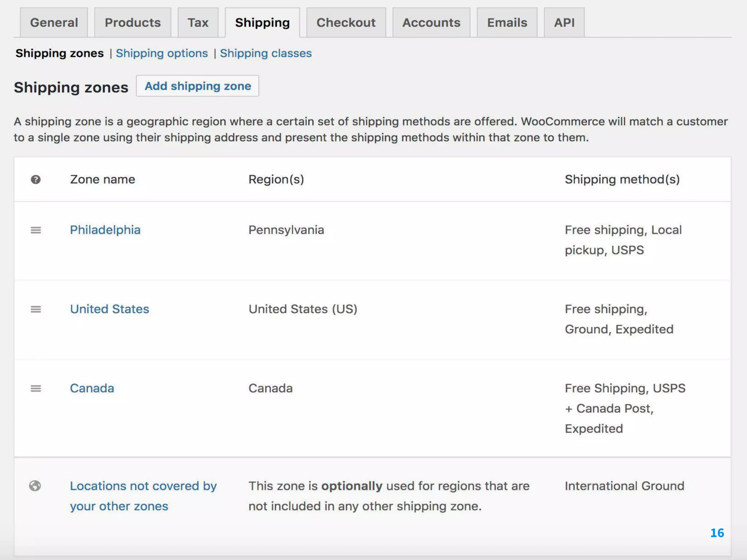Select the Shipping tab
Viewport: 747px width, 560px height.
point(262,23)
